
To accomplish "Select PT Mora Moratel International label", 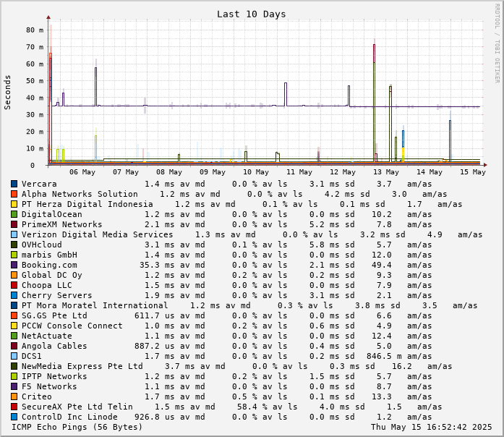I will (95, 305).
